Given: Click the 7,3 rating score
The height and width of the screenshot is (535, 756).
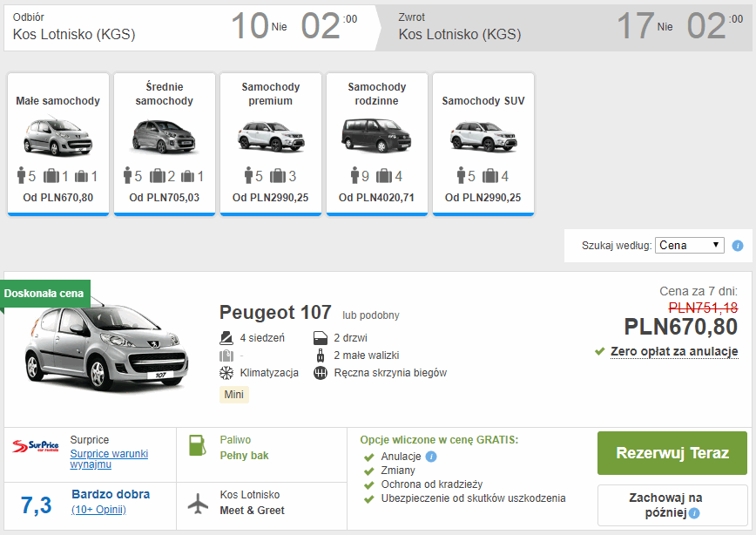Looking at the screenshot, I should coord(37,505).
